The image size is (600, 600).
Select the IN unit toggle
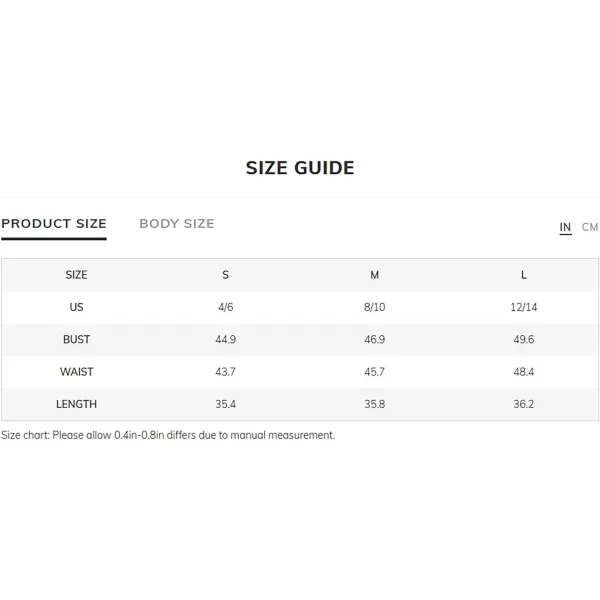(x=565, y=227)
